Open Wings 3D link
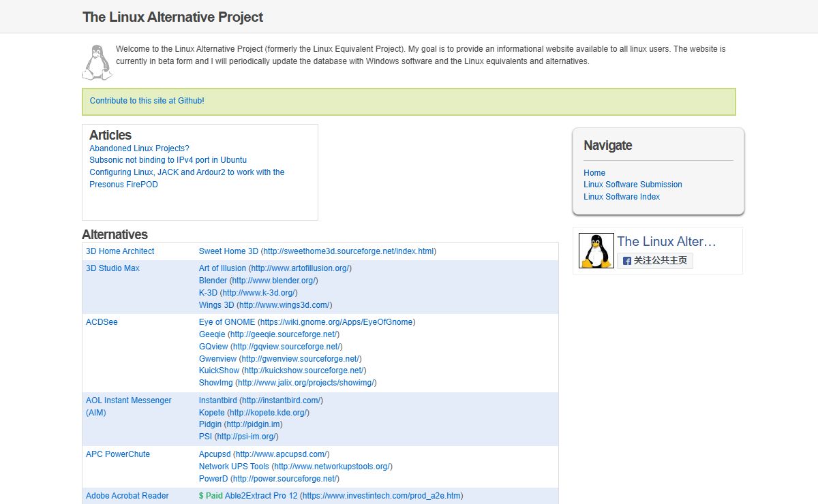This screenshot has width=818, height=504. coord(216,305)
